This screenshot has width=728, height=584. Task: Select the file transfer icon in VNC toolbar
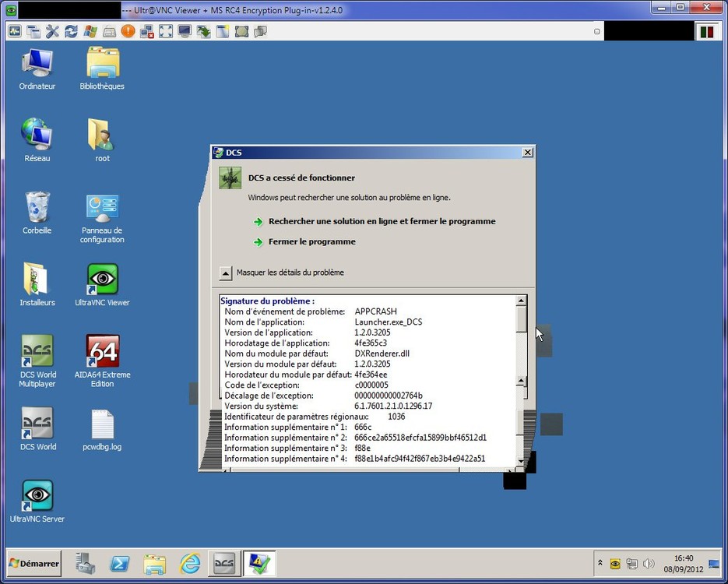pos(202,31)
